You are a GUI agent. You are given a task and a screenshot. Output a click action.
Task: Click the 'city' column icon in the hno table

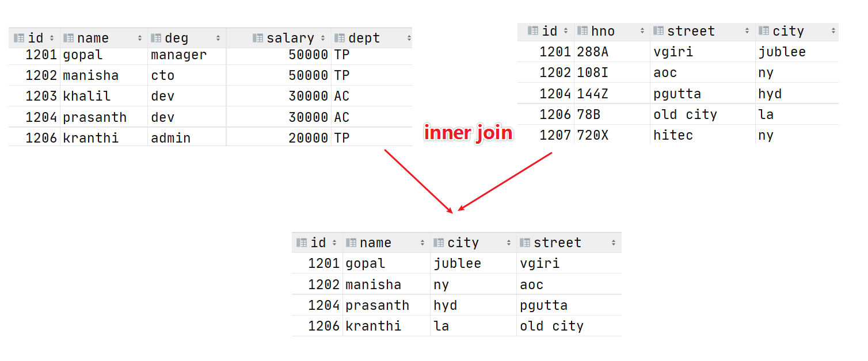point(764,31)
